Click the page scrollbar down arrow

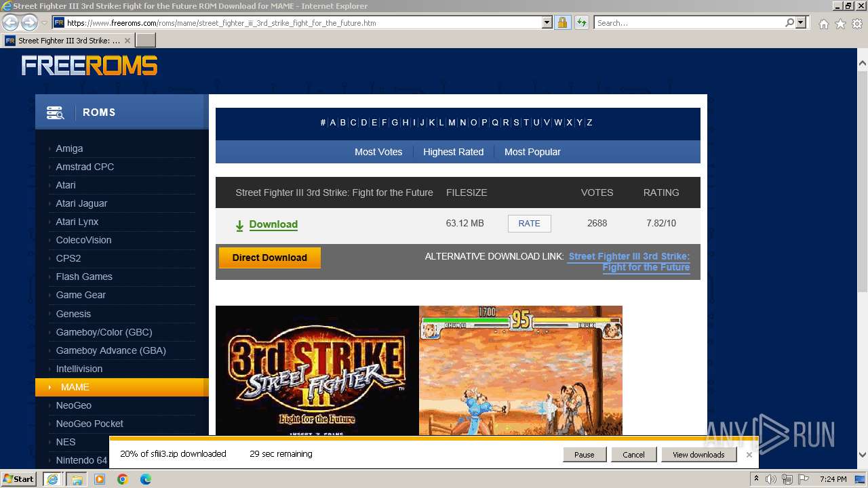[863, 455]
